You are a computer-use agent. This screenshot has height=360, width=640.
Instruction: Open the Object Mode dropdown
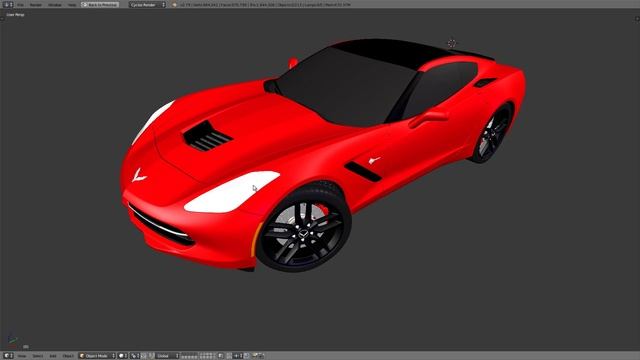(97, 356)
